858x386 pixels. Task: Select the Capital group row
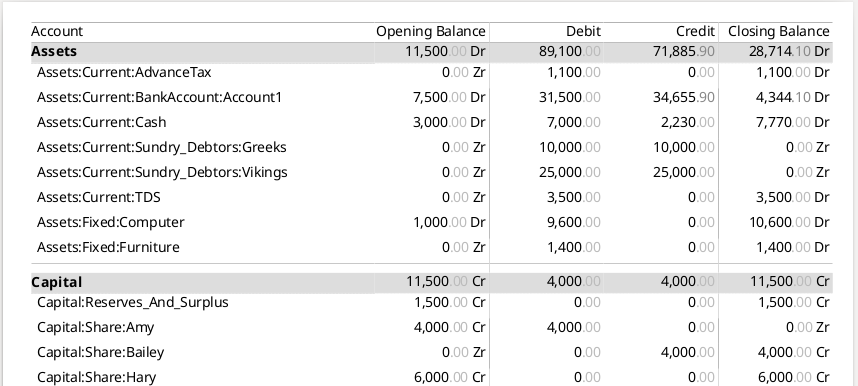[x=432, y=282]
